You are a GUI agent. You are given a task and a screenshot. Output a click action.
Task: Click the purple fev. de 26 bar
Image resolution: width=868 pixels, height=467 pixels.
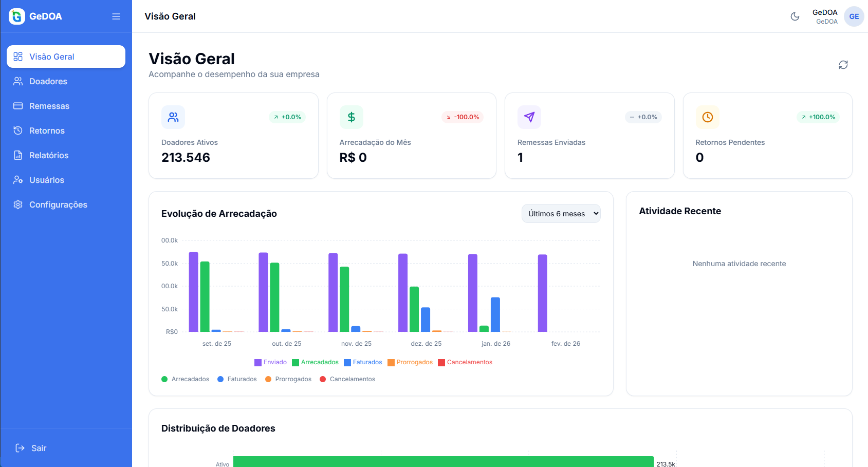click(x=542, y=293)
